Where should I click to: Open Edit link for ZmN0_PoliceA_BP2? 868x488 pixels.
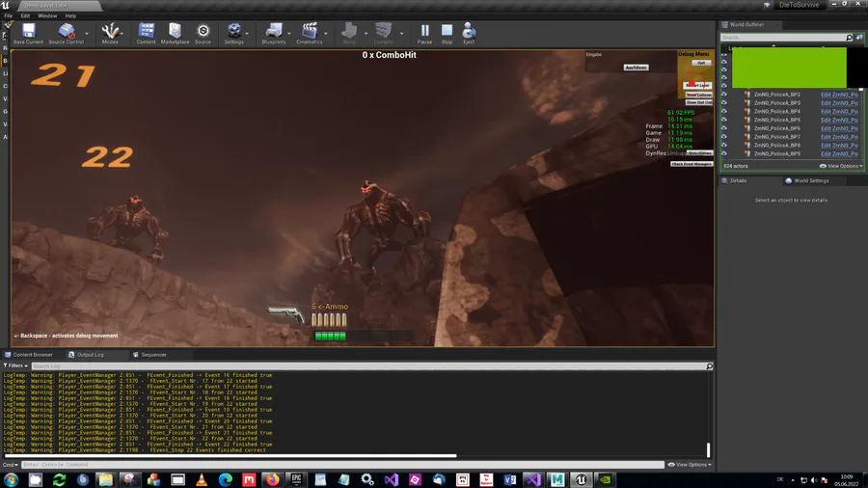click(x=839, y=95)
